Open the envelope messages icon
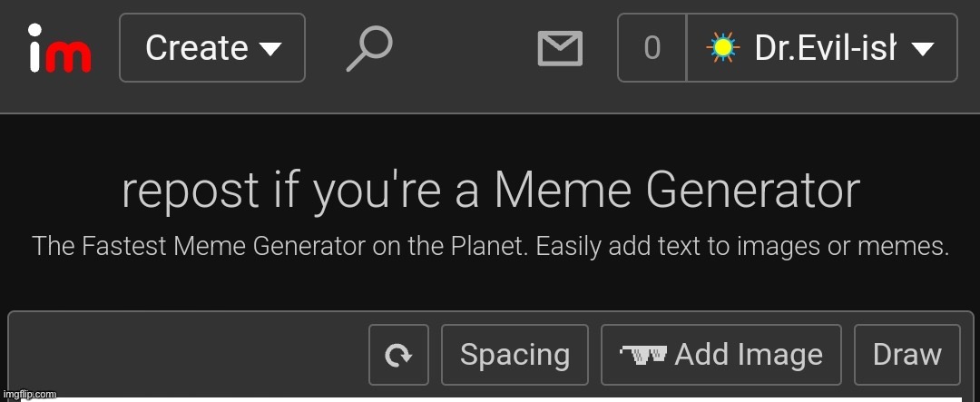This screenshot has width=980, height=402. click(560, 49)
